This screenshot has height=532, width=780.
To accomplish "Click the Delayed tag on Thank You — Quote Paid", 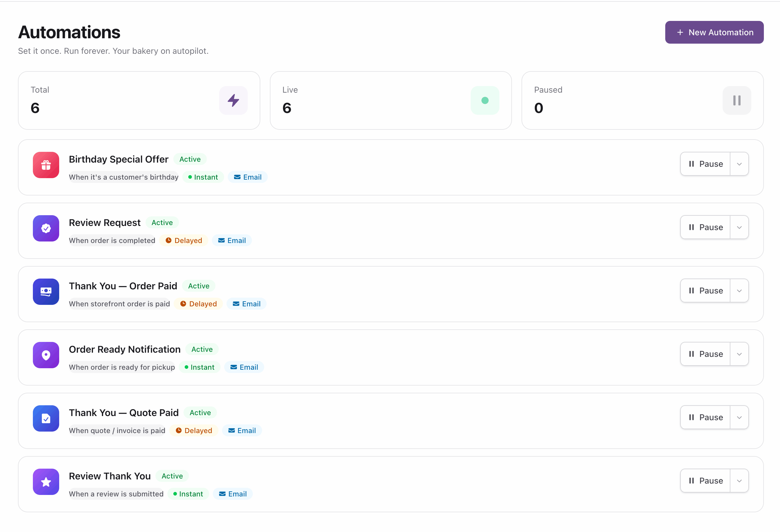I will [x=194, y=430].
